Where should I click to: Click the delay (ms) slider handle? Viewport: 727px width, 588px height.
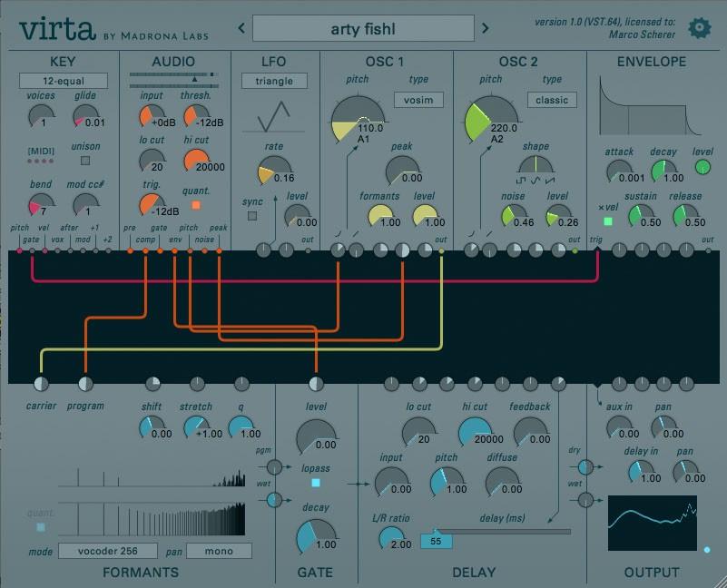(436, 540)
